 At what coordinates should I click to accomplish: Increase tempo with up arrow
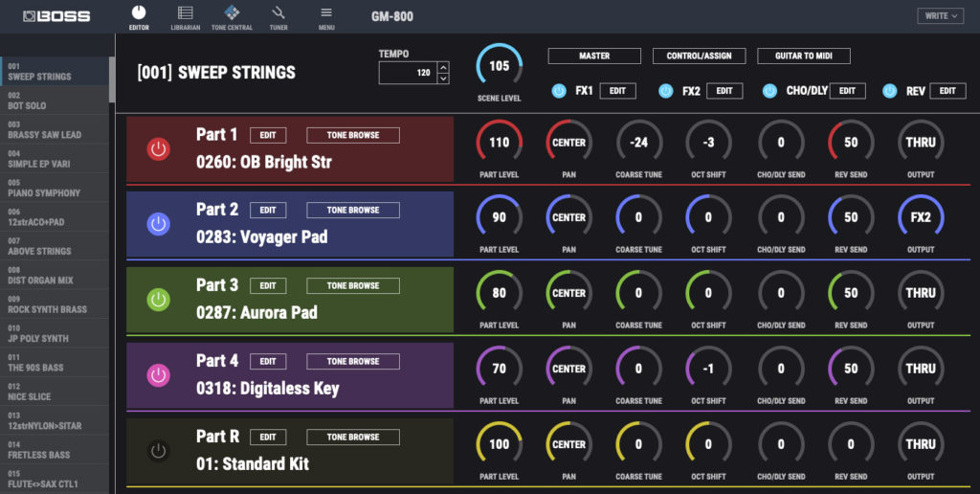click(443, 67)
